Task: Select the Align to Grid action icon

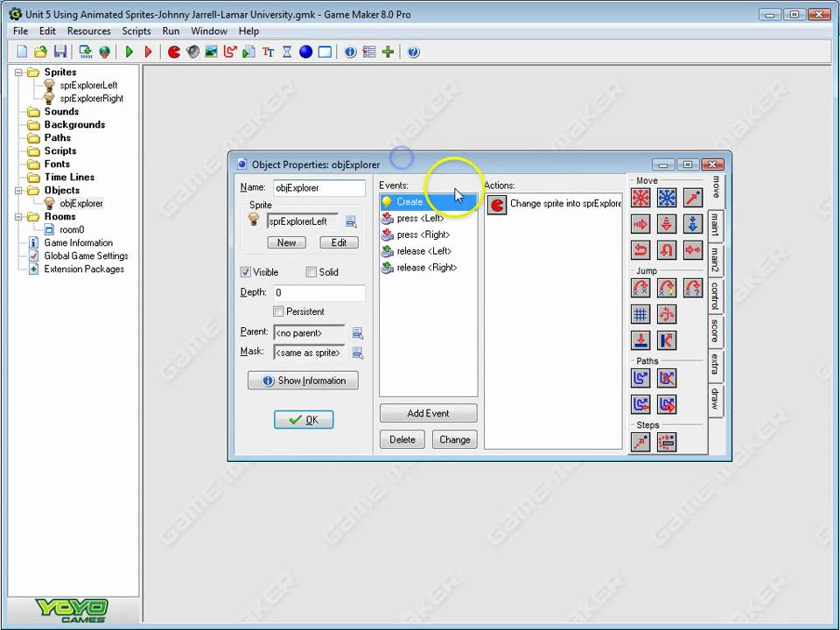Action: pyautogui.click(x=640, y=314)
